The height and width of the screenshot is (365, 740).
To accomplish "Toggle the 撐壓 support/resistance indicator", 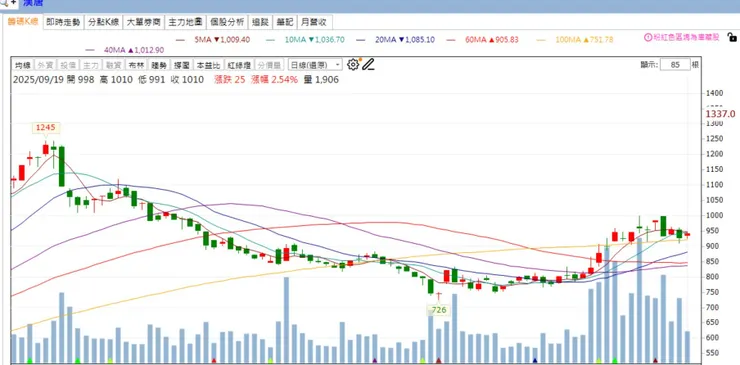I will pos(182,65).
